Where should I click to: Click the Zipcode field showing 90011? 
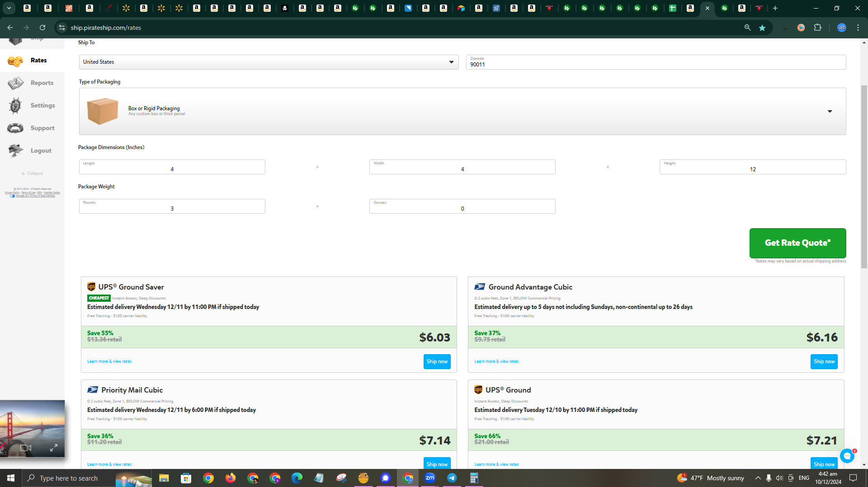click(656, 62)
